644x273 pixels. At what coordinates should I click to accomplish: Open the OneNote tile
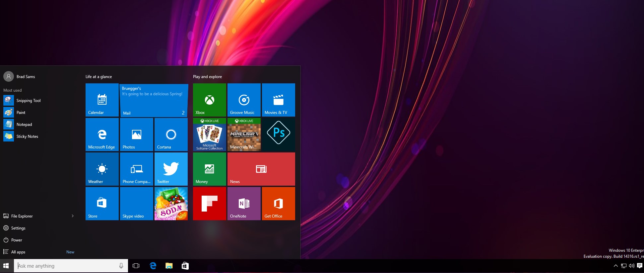pos(244,204)
